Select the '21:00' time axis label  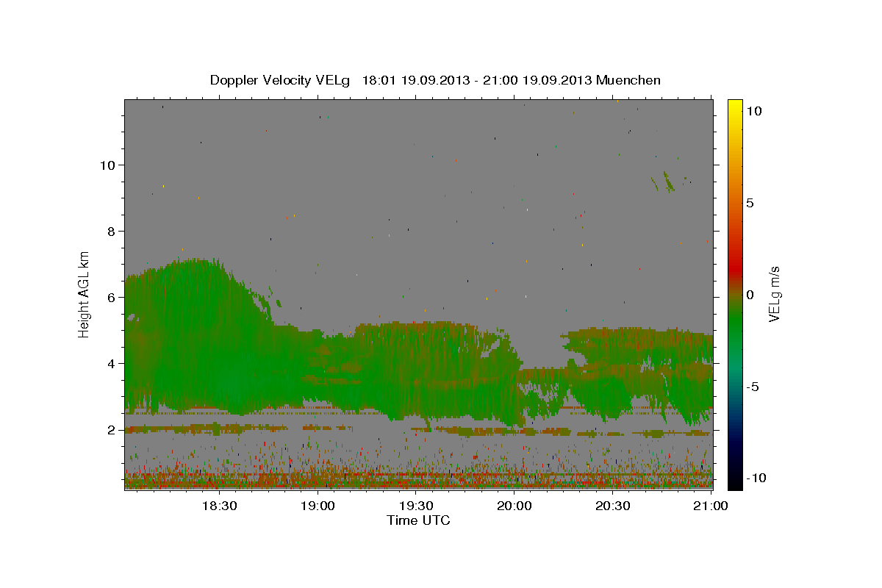click(711, 506)
